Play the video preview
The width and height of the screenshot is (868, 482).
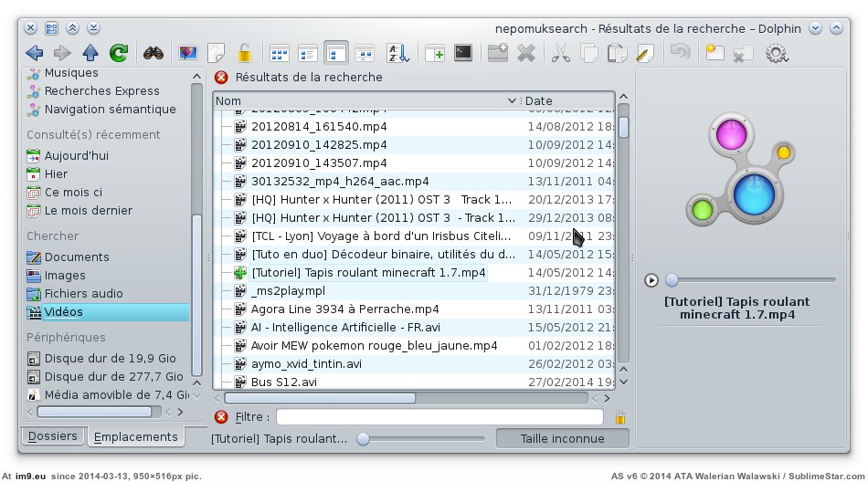651,280
